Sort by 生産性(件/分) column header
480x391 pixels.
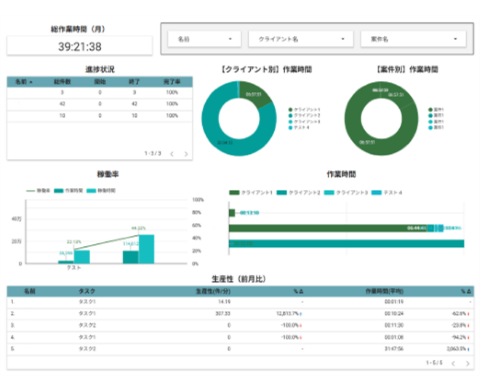click(213, 291)
